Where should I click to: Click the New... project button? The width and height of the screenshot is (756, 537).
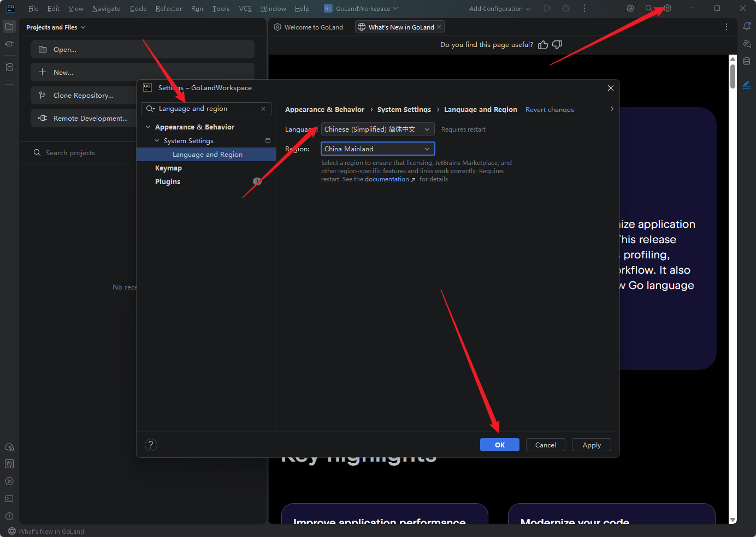point(143,72)
